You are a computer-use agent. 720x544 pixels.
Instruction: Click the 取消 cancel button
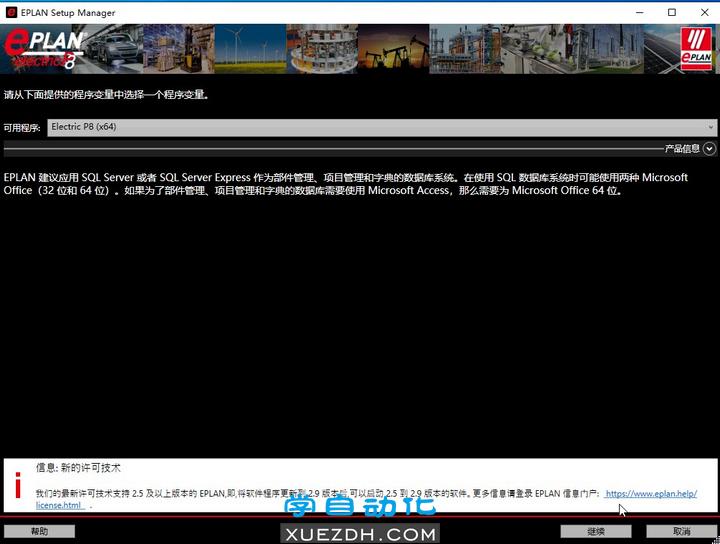[681, 531]
